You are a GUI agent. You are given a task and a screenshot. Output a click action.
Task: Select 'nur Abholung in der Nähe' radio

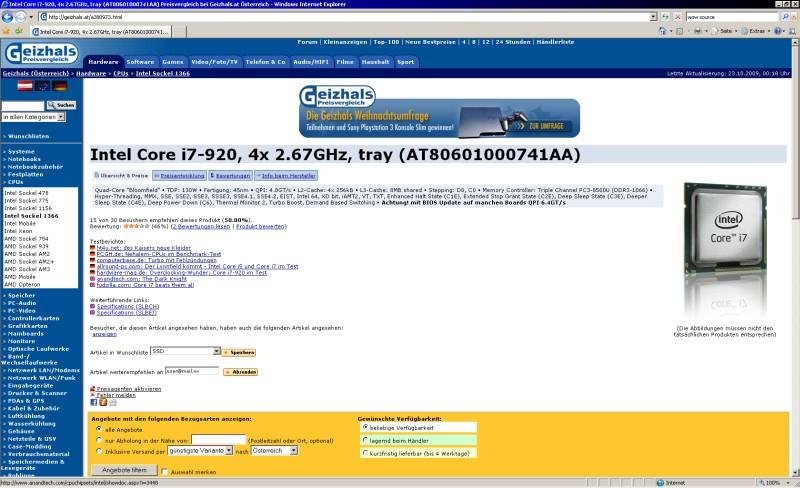(x=99, y=440)
